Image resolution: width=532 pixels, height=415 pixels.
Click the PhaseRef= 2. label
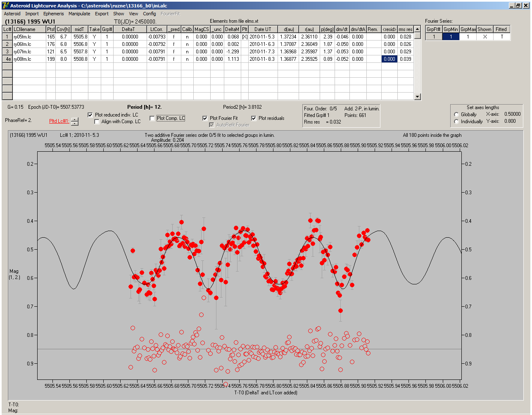tap(19, 120)
